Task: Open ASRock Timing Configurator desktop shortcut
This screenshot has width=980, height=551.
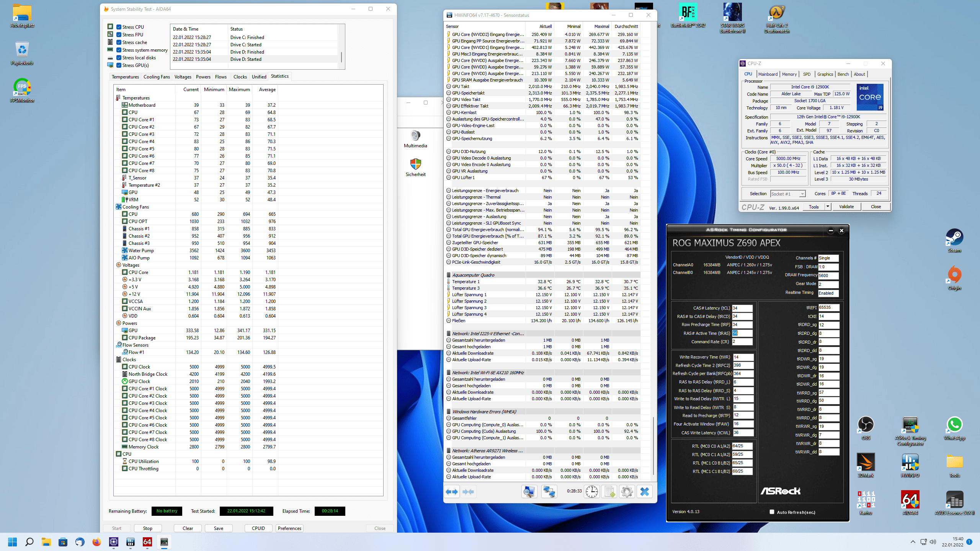Action: pos(910,431)
